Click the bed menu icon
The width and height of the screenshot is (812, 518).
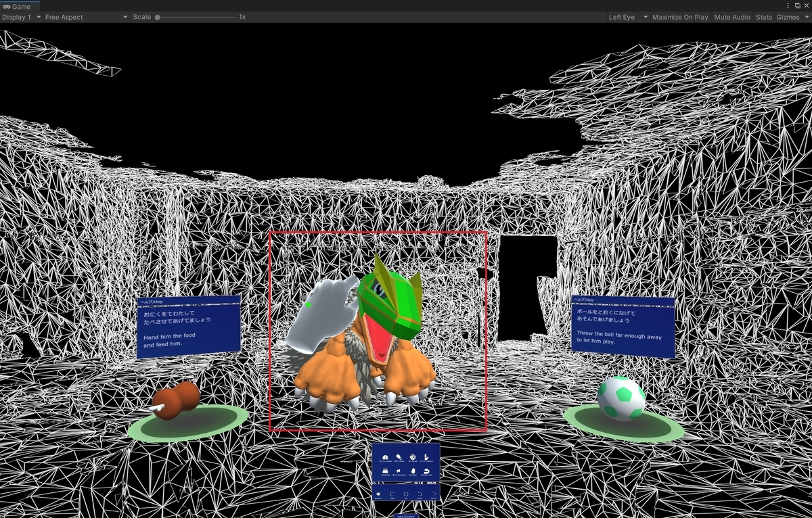pos(385,471)
